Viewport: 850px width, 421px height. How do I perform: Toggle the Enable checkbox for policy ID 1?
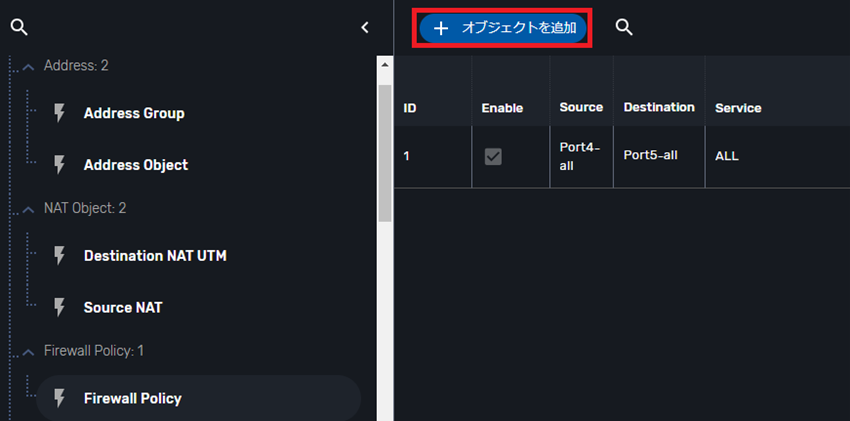coord(493,156)
